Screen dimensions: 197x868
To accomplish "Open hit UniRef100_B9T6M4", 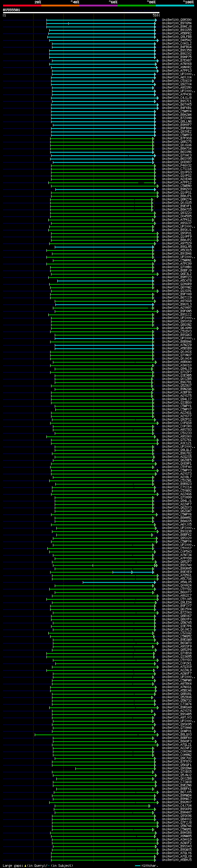I will pyautogui.click(x=177, y=23).
